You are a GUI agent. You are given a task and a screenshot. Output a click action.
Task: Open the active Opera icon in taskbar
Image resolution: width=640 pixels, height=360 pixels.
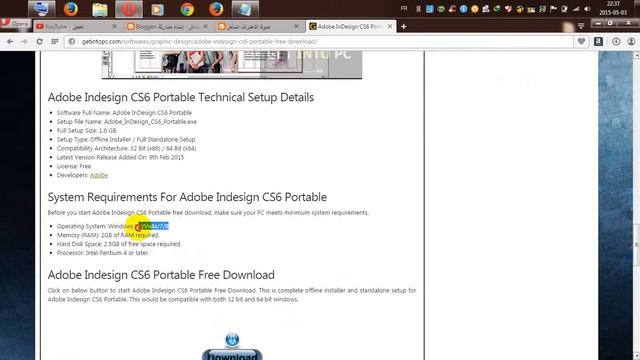[x=129, y=9]
